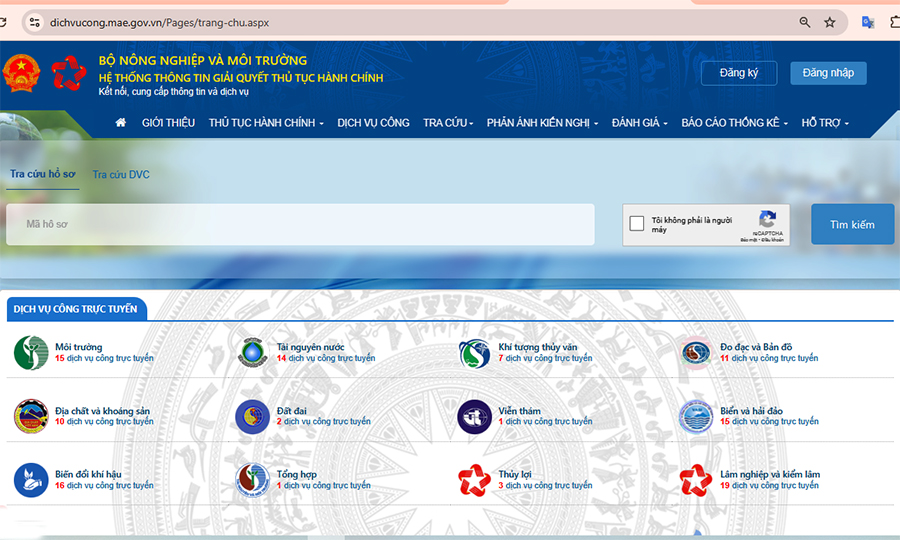Open the Tra cứu dropdown menu

(447, 123)
